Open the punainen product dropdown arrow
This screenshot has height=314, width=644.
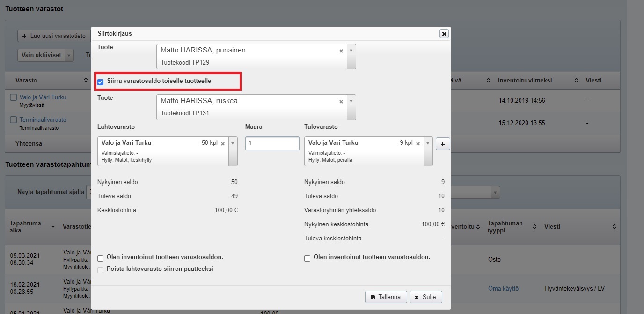pyautogui.click(x=351, y=51)
